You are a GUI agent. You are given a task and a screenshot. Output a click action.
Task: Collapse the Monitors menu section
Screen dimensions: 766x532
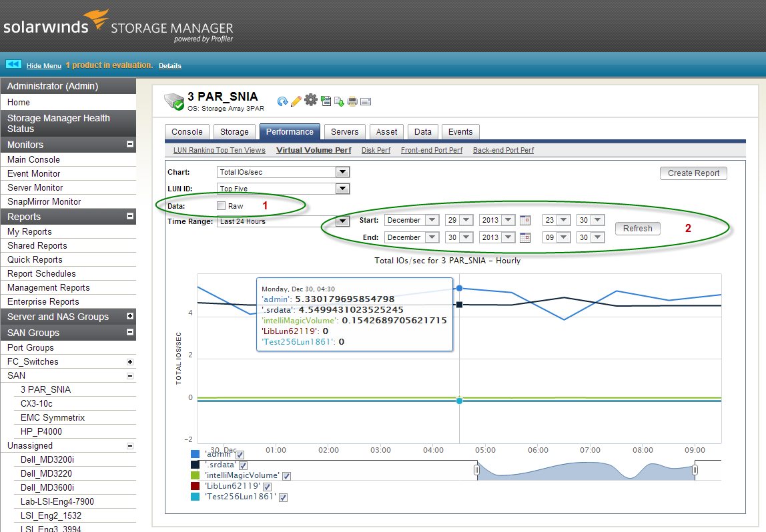tap(130, 144)
